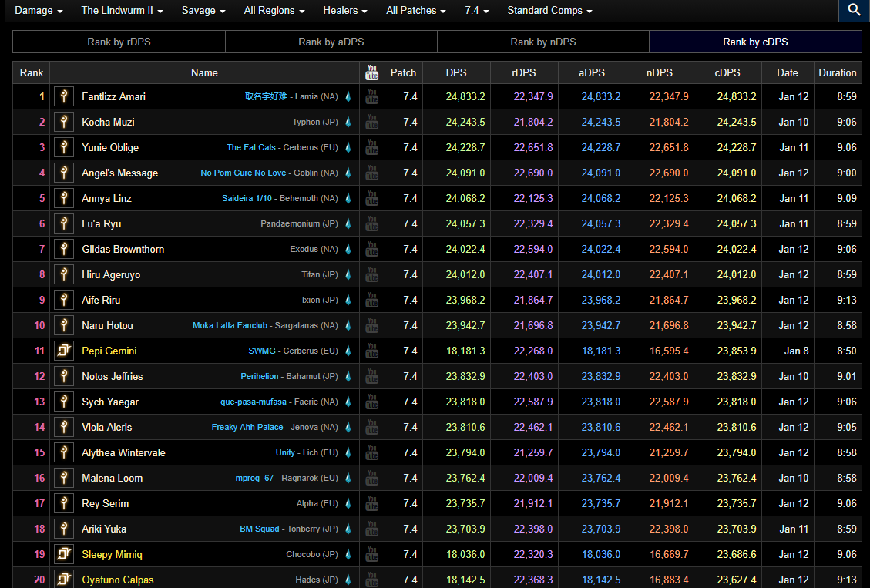Click YouTube icon in Malena Loom row
The height and width of the screenshot is (588, 870).
[x=371, y=478]
